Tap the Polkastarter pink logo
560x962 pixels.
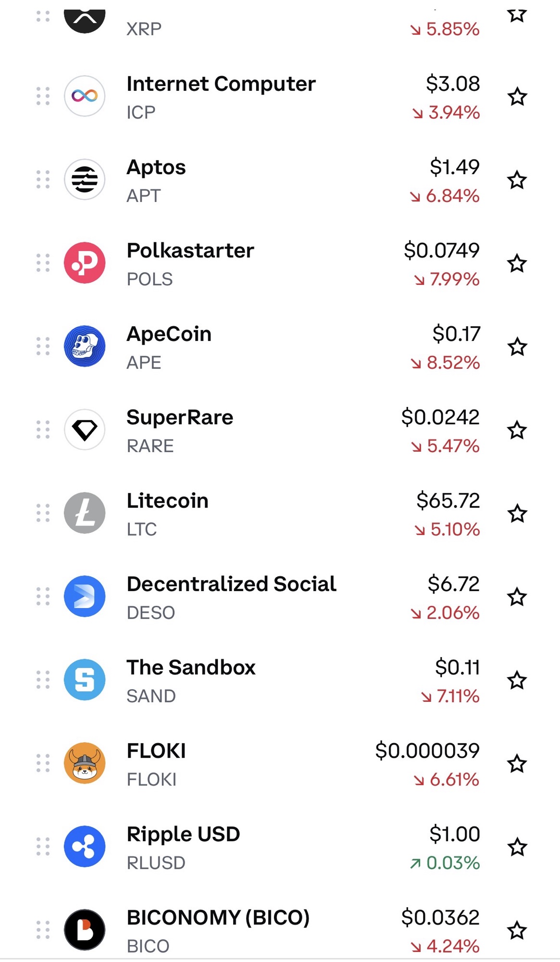[85, 263]
